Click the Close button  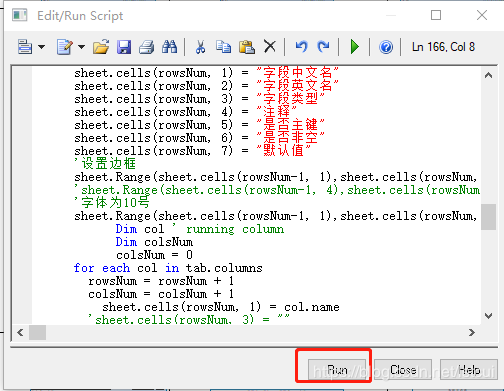pos(403,369)
